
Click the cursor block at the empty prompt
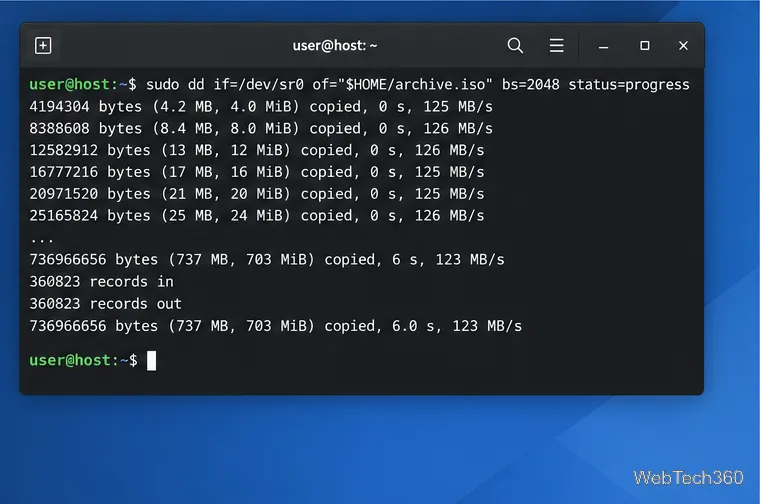(x=151, y=361)
